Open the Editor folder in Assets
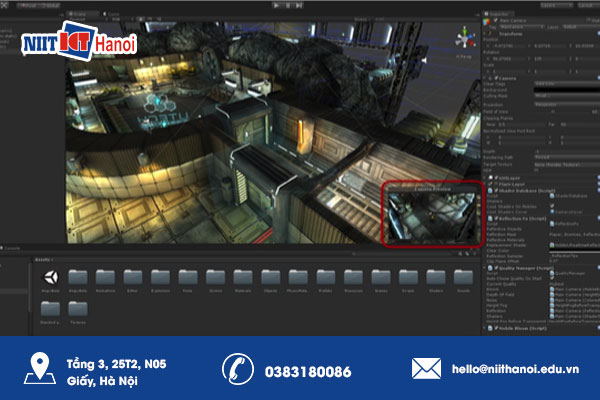 (x=134, y=277)
